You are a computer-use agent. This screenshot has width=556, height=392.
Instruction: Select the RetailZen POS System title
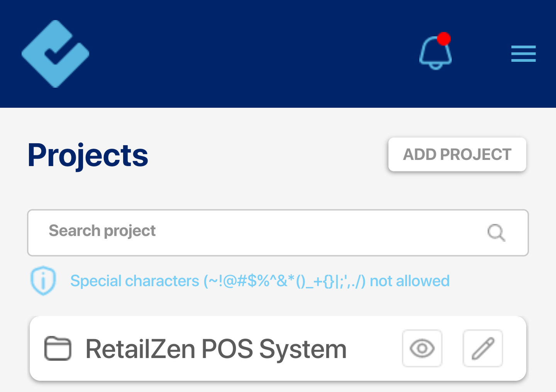[216, 349]
